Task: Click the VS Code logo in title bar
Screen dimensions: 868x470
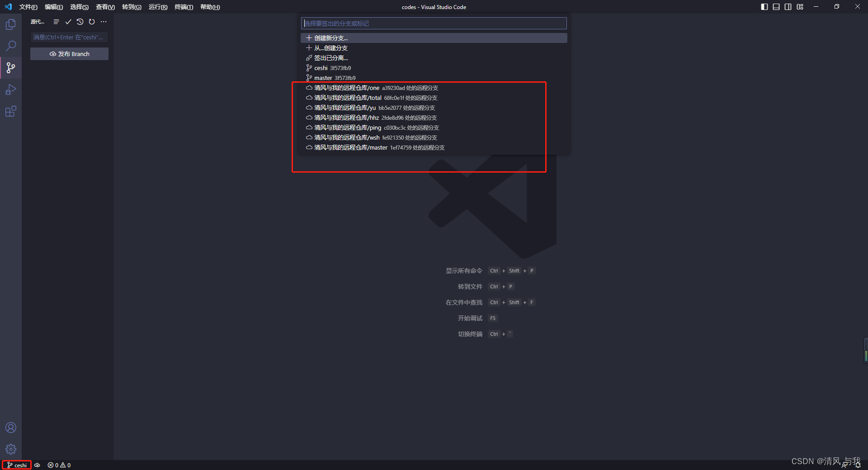Action: click(8, 7)
